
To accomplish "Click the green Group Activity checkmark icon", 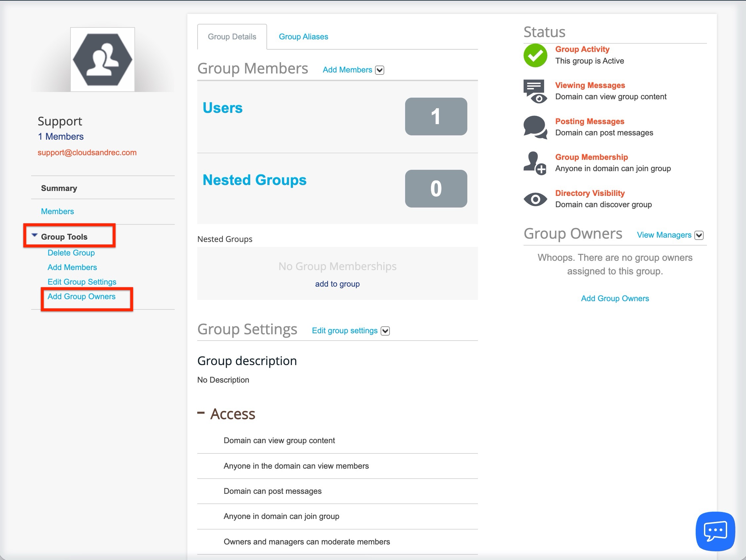I will [535, 55].
